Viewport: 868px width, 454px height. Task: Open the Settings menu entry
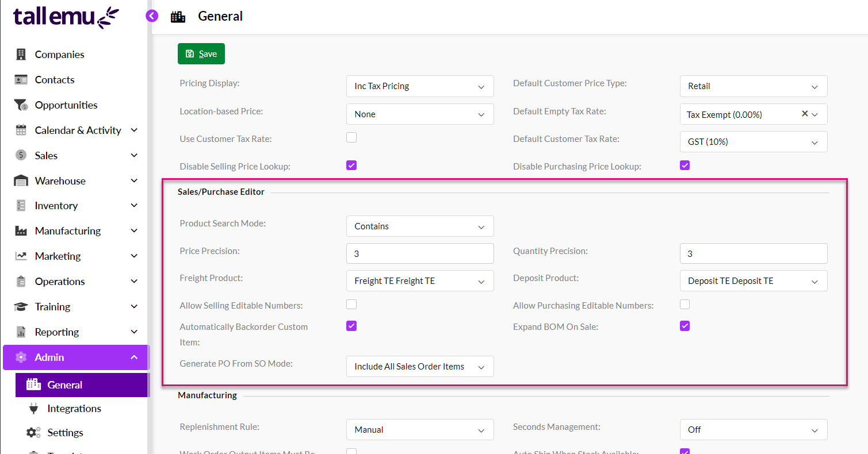[65, 432]
